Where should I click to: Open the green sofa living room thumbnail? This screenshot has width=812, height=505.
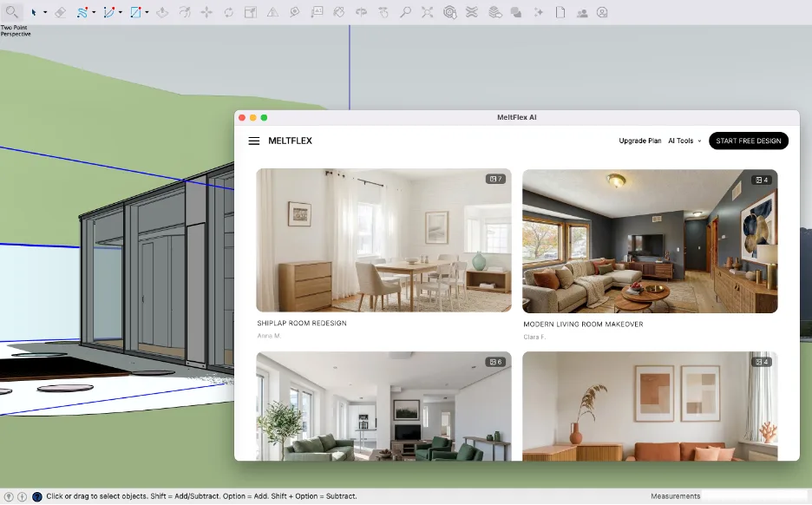tap(383, 406)
